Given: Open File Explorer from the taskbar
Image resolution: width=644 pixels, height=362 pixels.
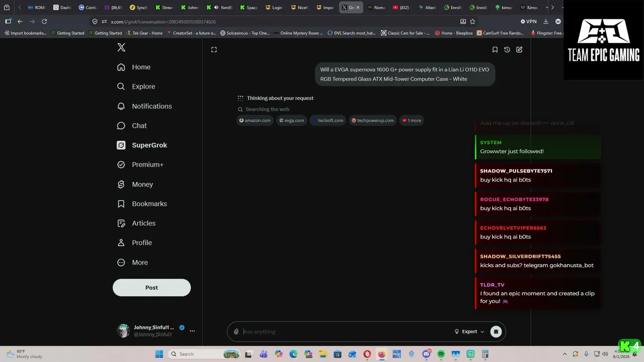Looking at the screenshot, I should 323,354.
